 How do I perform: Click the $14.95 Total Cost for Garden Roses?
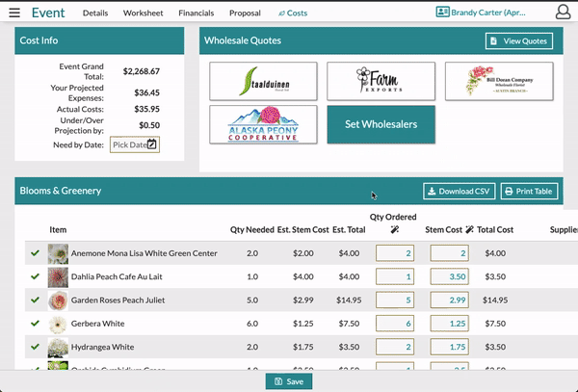tap(495, 300)
